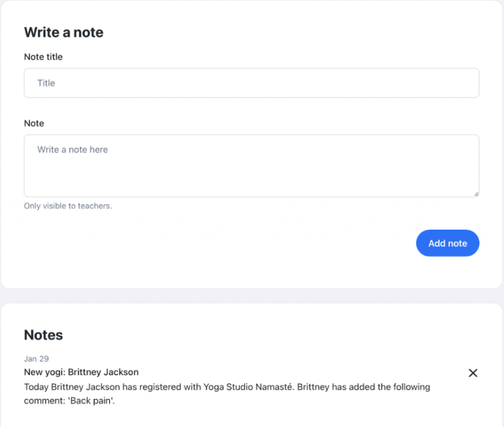Viewport: 504px width, 427px height.
Task: Open the "New yogi: Brittney Jackson" note title
Action: pos(81,372)
